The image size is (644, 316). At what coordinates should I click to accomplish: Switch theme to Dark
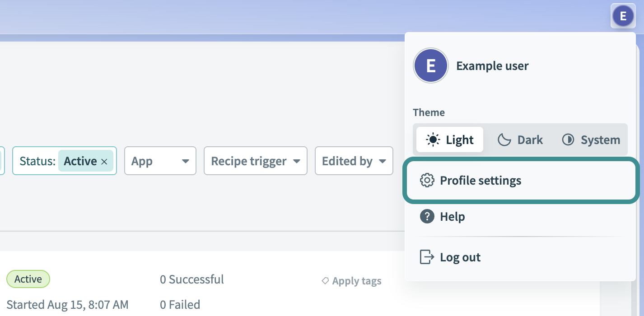519,139
